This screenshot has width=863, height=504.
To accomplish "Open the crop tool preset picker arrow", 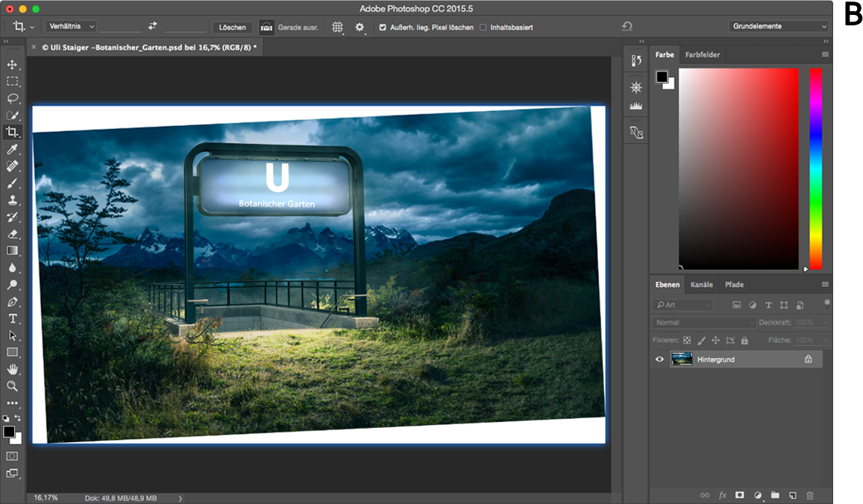I will coord(32,26).
